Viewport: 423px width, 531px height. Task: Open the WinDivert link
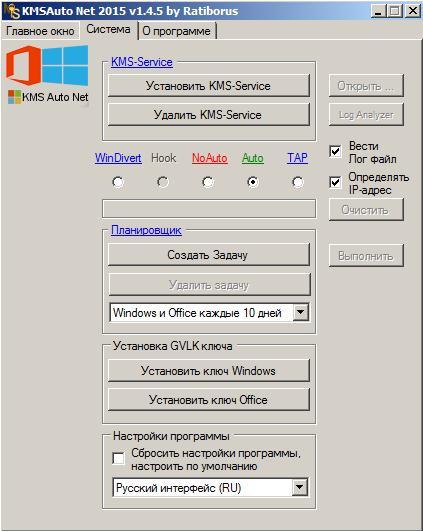click(118, 158)
